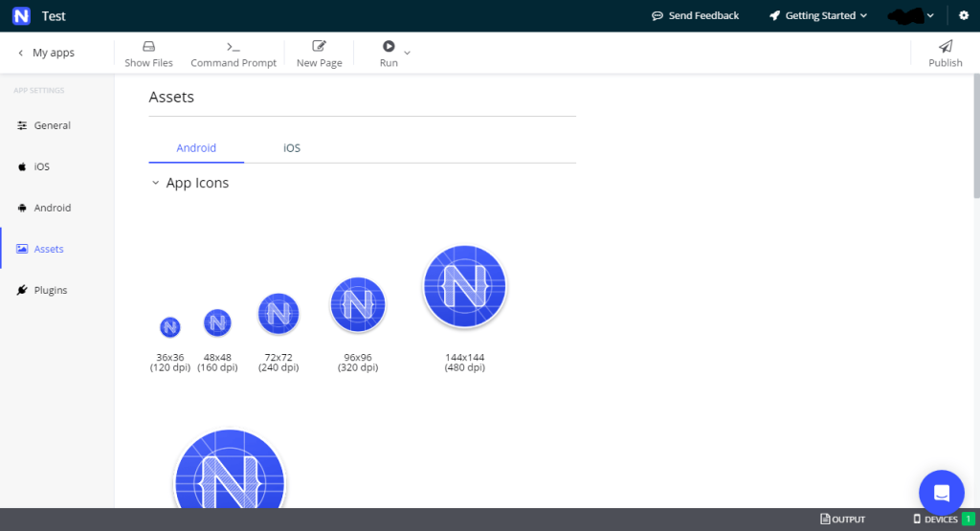Click the green devices count badge

point(969,520)
